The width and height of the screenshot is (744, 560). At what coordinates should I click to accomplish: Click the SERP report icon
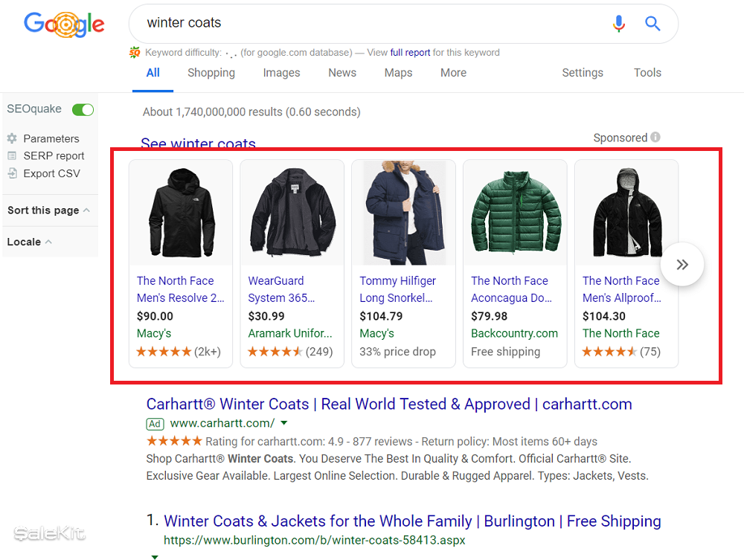click(13, 155)
